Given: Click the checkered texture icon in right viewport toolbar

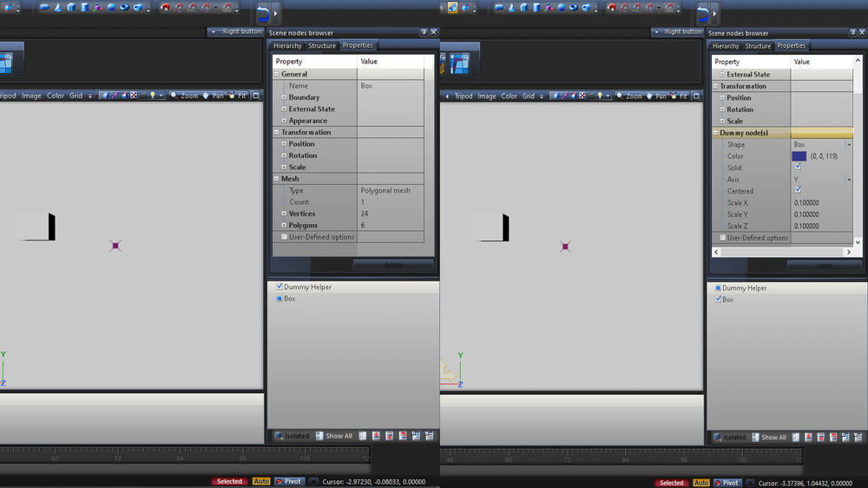Looking at the screenshot, I should click(582, 96).
